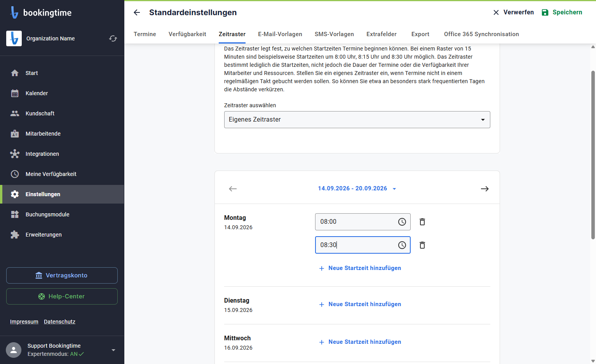Switch to the Extrafelder tab

(382, 34)
